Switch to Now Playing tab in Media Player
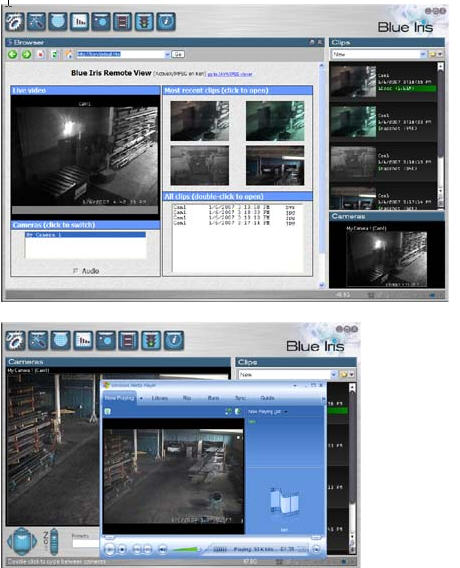Image resolution: width=460 pixels, height=568 pixels. (119, 398)
